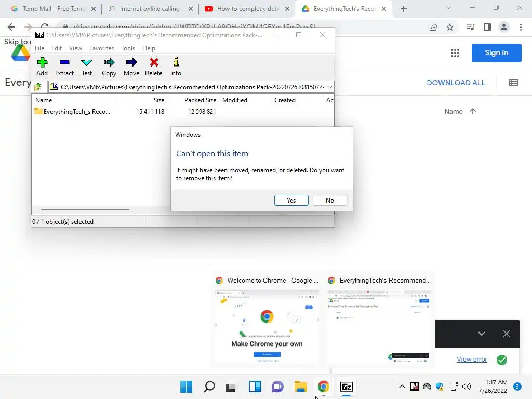532x399 pixels.
Task: Open Widgets from the taskbar
Action: point(255,387)
